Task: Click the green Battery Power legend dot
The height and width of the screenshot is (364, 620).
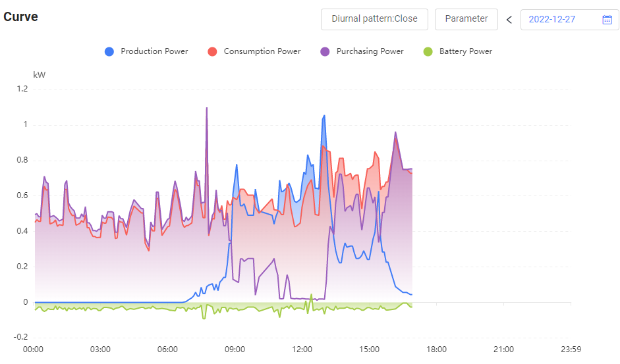Action: (x=428, y=51)
